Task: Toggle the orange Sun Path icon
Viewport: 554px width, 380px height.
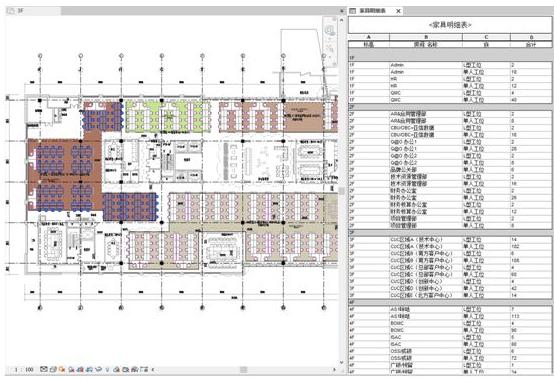Action: pyautogui.click(x=62, y=369)
